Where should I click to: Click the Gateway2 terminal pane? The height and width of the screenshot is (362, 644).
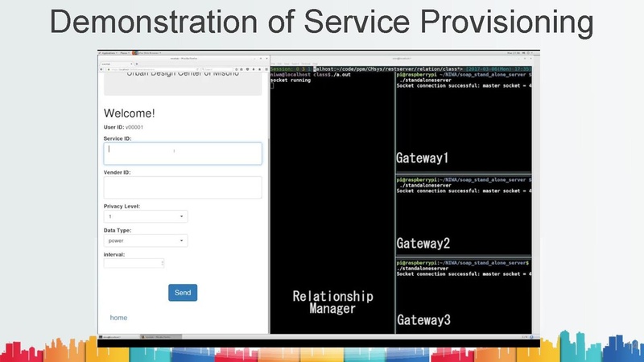(462, 213)
